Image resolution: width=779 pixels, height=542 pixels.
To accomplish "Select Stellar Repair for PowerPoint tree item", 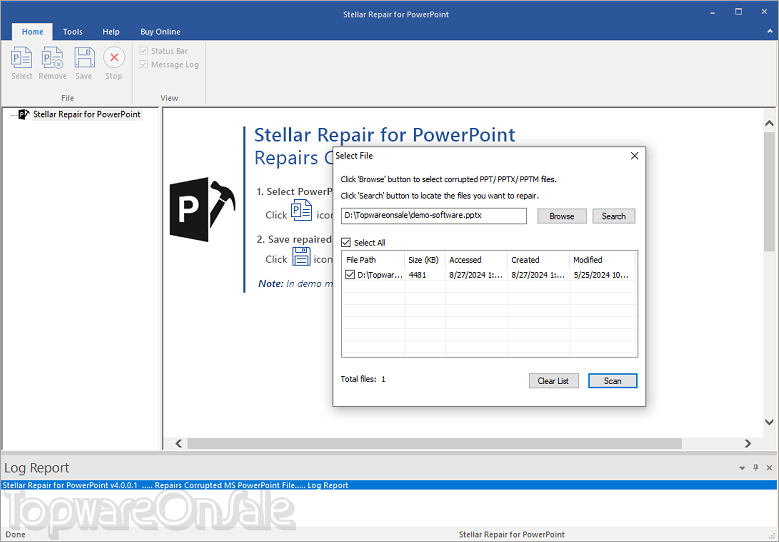I will [87, 114].
